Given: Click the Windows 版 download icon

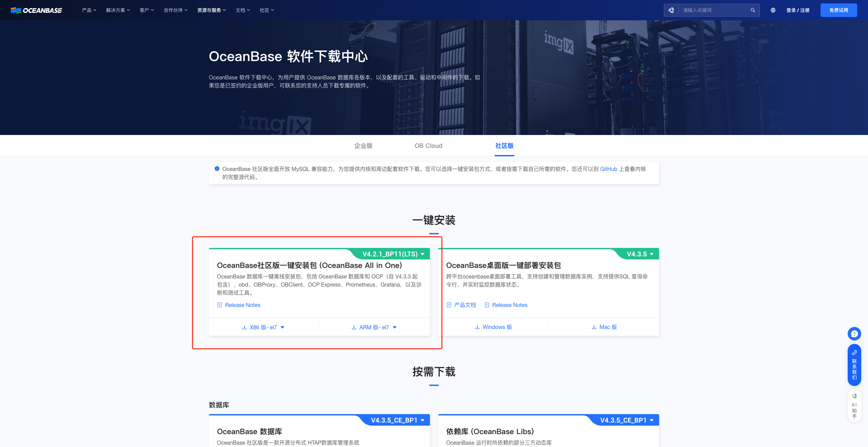Looking at the screenshot, I should (x=477, y=327).
